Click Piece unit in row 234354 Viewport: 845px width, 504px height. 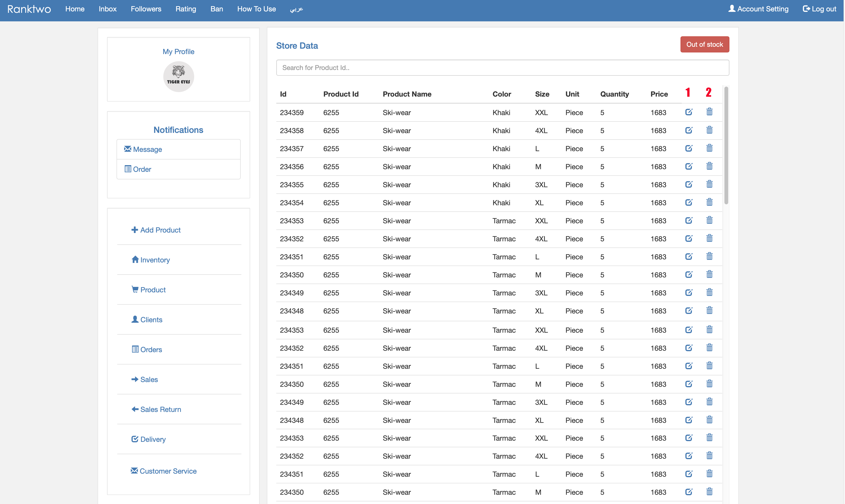coord(574,202)
